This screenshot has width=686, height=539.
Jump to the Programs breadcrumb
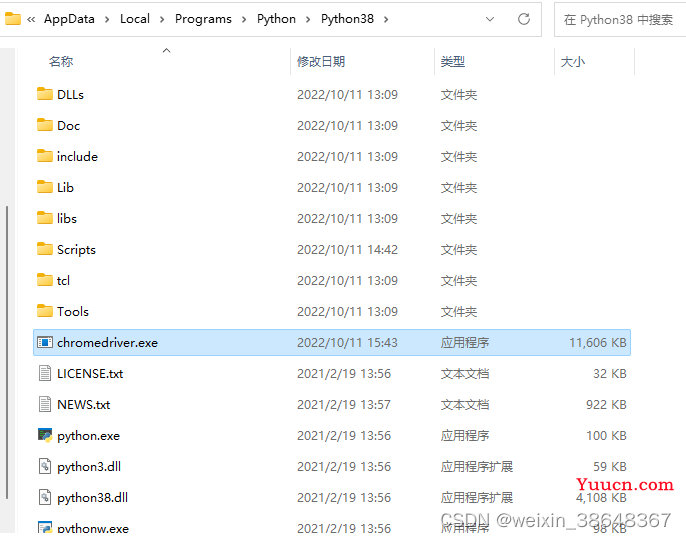coord(203,19)
